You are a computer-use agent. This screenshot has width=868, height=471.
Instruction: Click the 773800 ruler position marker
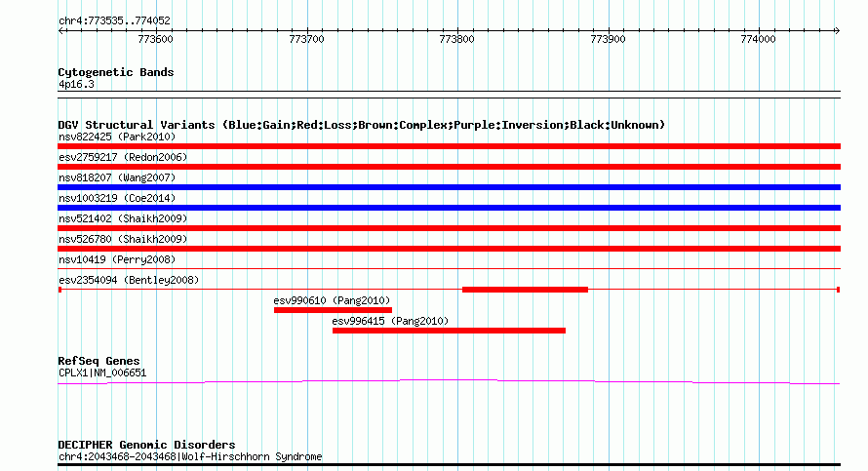456,39
